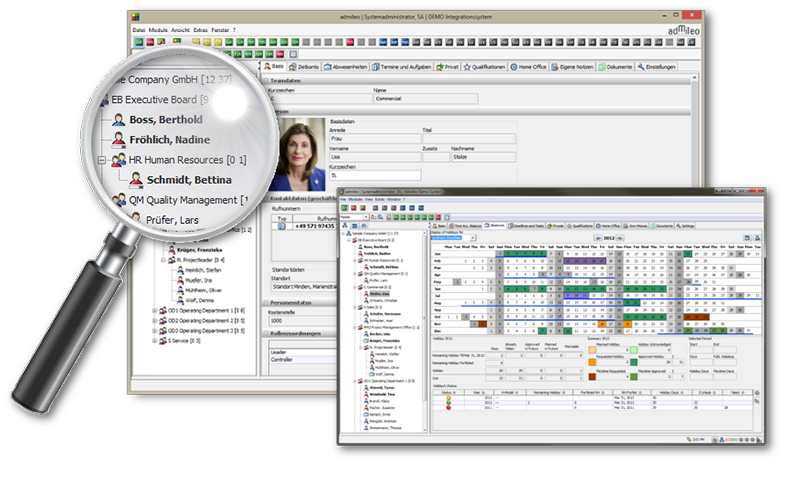Select Mueller, Ira in the German window tree

(198, 280)
